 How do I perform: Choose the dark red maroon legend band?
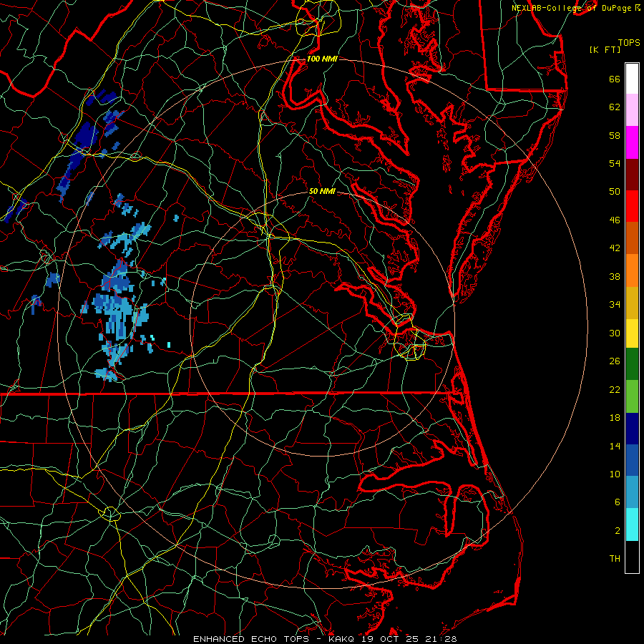(x=632, y=174)
